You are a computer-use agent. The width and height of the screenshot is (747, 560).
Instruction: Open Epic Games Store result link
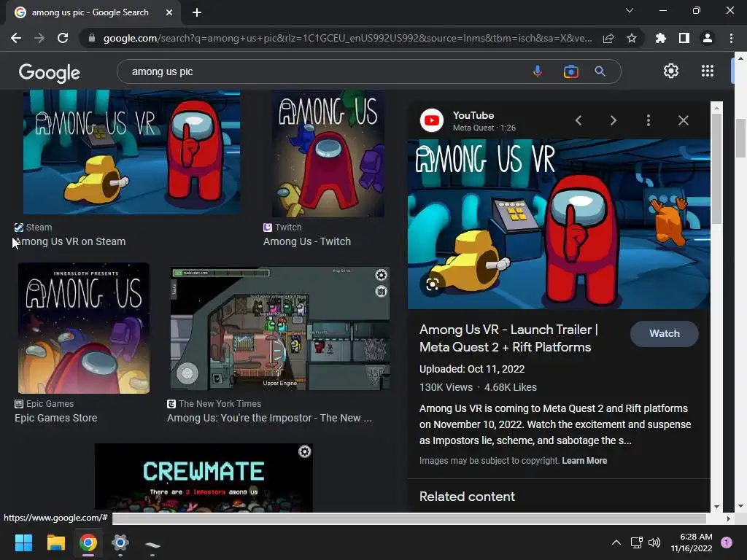point(55,418)
